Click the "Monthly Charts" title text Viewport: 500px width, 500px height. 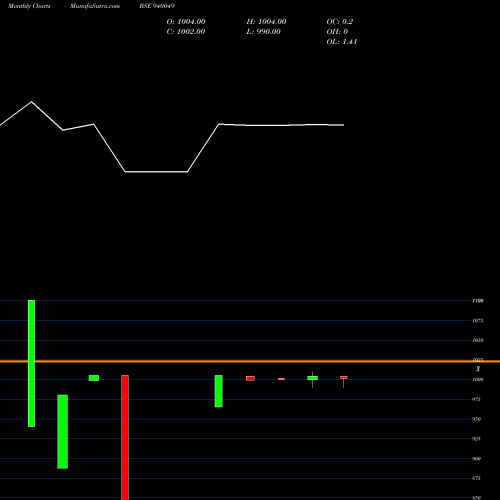click(x=29, y=6)
